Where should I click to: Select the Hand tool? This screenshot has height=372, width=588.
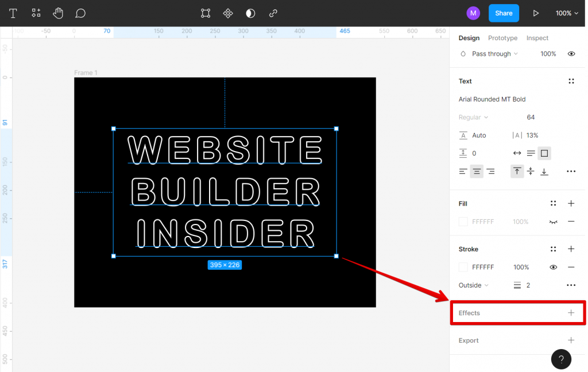point(58,13)
